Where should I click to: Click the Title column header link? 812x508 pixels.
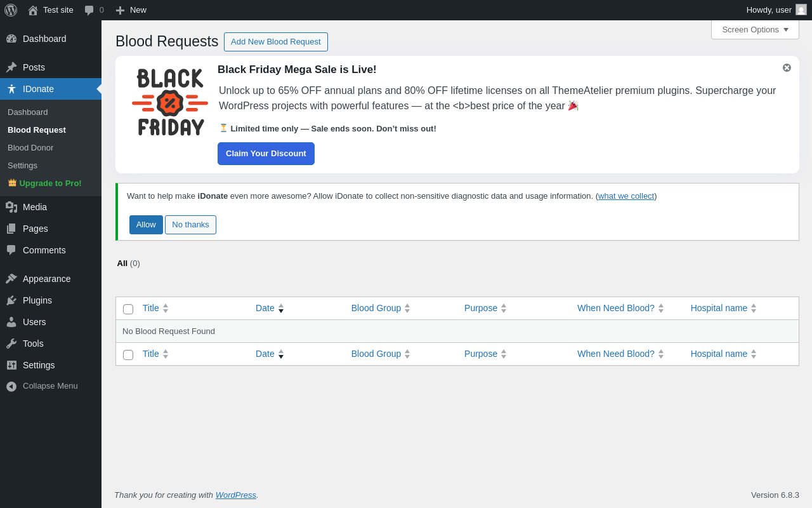pos(151,308)
